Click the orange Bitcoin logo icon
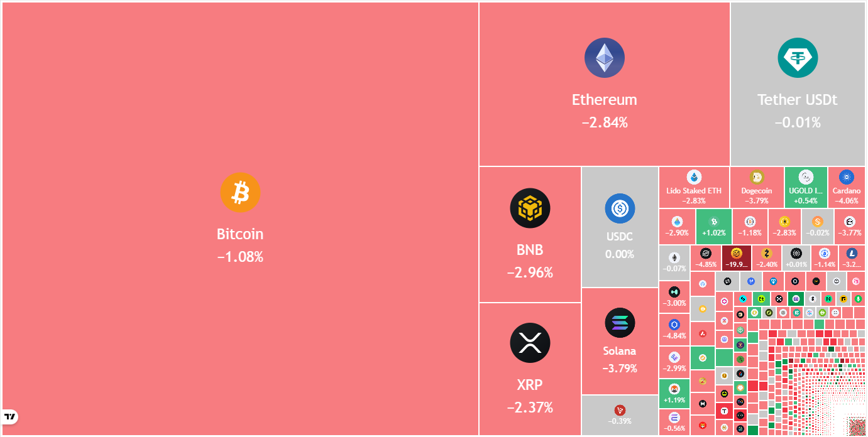 point(240,192)
